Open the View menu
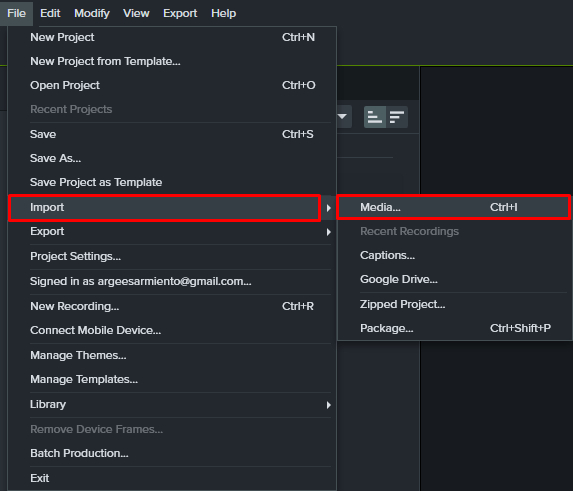This screenshot has width=573, height=491. click(x=136, y=13)
